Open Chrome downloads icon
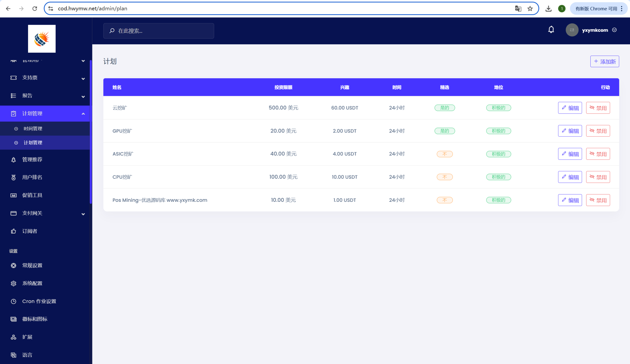Image resolution: width=630 pixels, height=364 pixels. (x=548, y=9)
